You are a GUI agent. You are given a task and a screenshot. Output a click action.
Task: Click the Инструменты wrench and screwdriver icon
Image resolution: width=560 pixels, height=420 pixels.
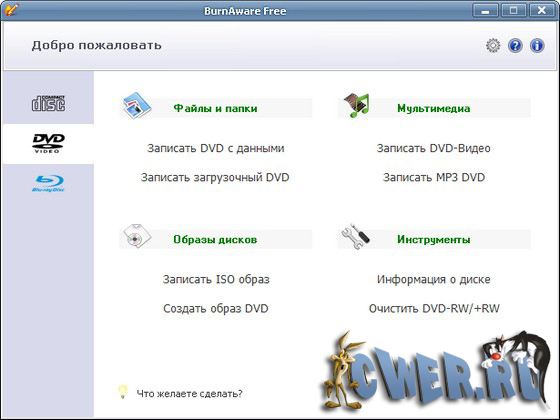[x=355, y=236]
